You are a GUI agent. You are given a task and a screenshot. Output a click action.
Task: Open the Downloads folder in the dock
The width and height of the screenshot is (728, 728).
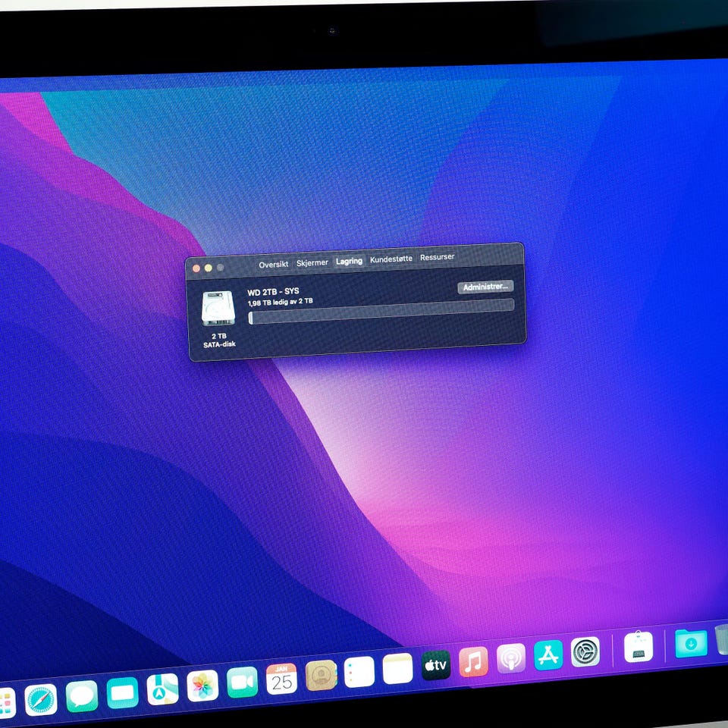(x=691, y=643)
